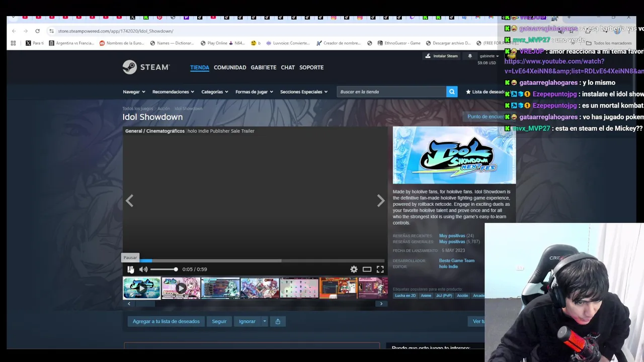Image resolution: width=644 pixels, height=362 pixels.
Task: Seek on the trailer progress bar
Action: (255, 260)
